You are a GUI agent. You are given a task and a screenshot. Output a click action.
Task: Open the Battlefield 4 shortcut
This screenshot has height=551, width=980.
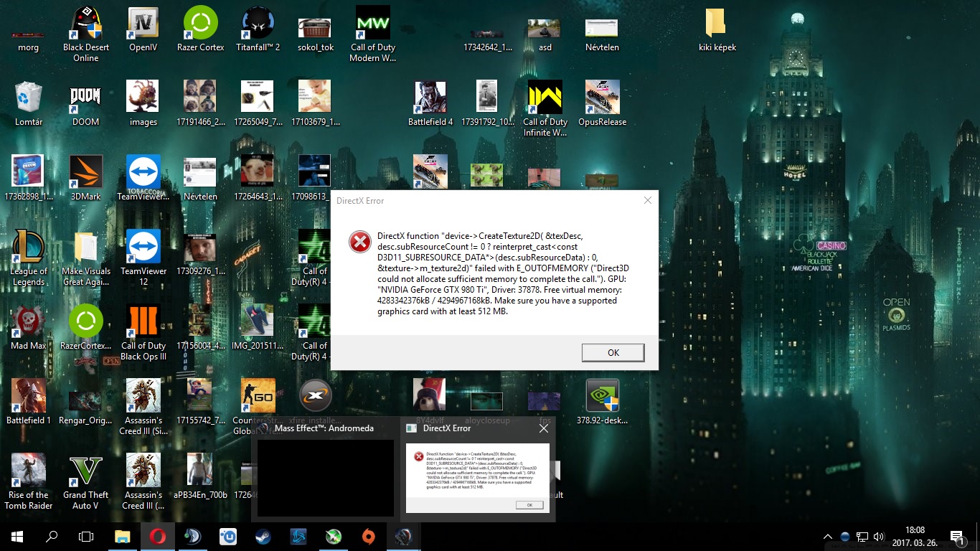pos(430,105)
